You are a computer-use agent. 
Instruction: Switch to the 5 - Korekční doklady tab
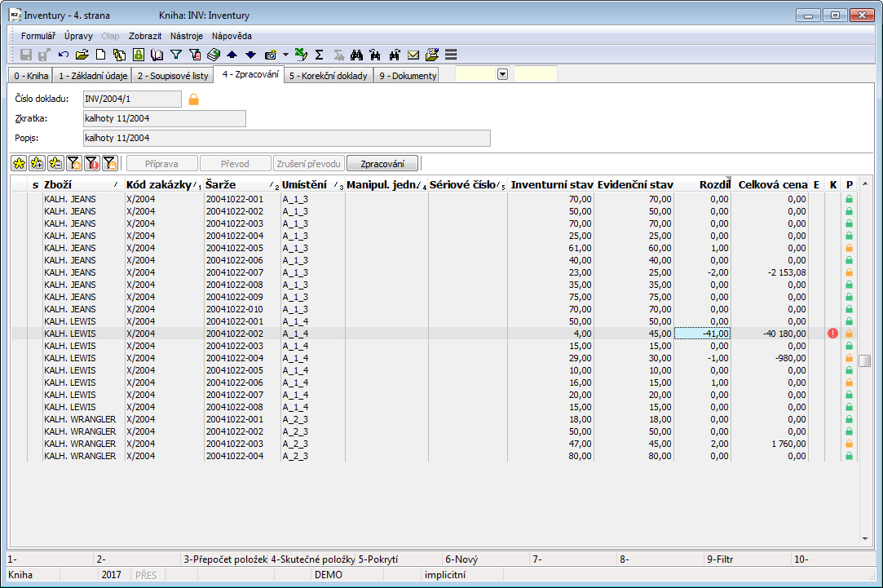coord(329,76)
